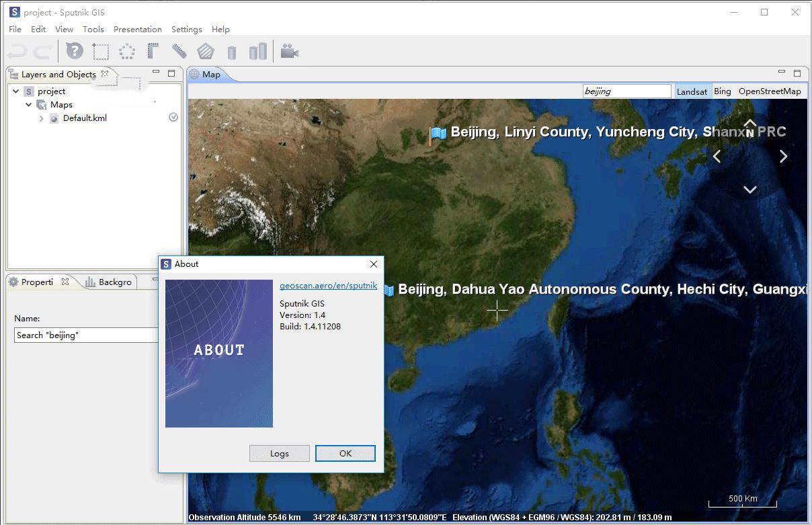Maximize the Map view panel
The width and height of the screenshot is (812, 525).
797,73
